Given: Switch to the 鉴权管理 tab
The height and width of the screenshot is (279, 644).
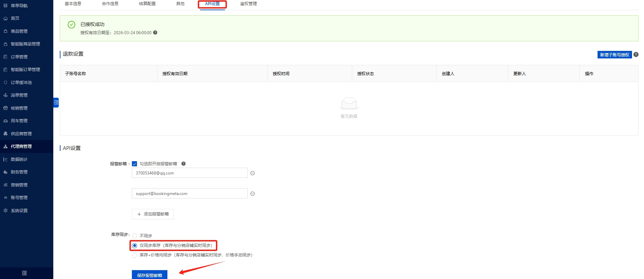Looking at the screenshot, I should (x=248, y=4).
